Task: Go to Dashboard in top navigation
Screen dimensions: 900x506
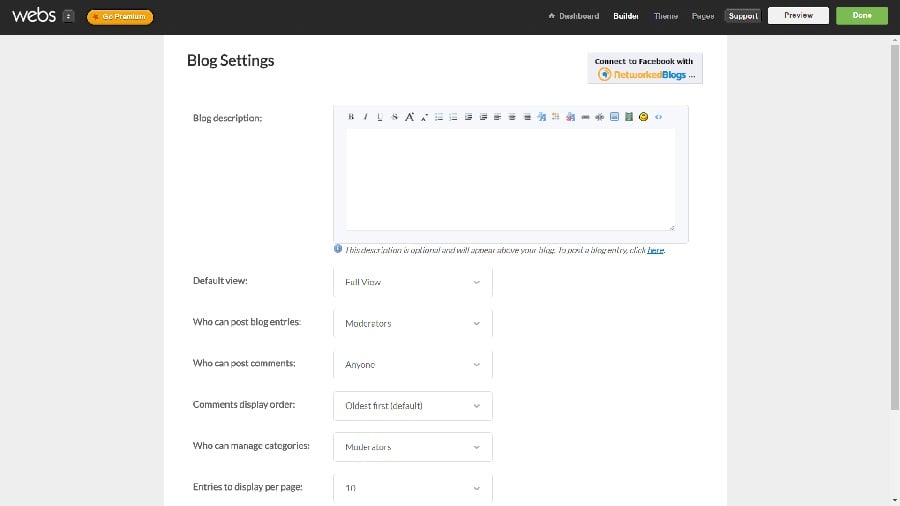Action: pos(574,16)
